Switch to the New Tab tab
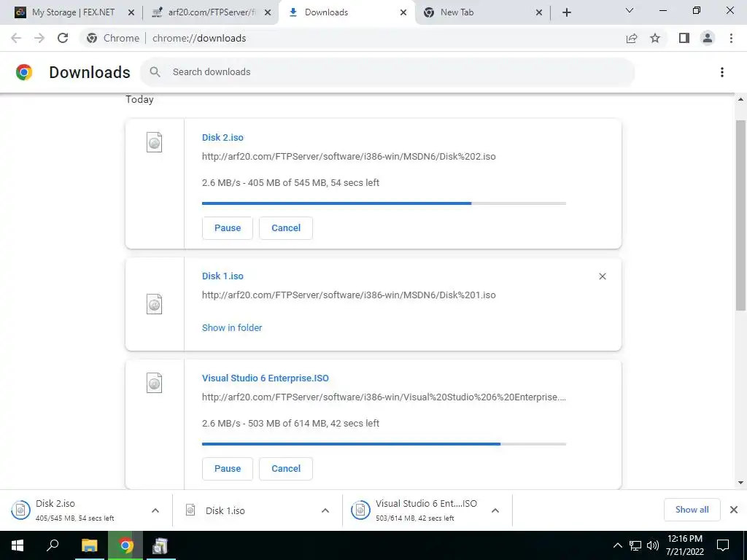 point(481,12)
